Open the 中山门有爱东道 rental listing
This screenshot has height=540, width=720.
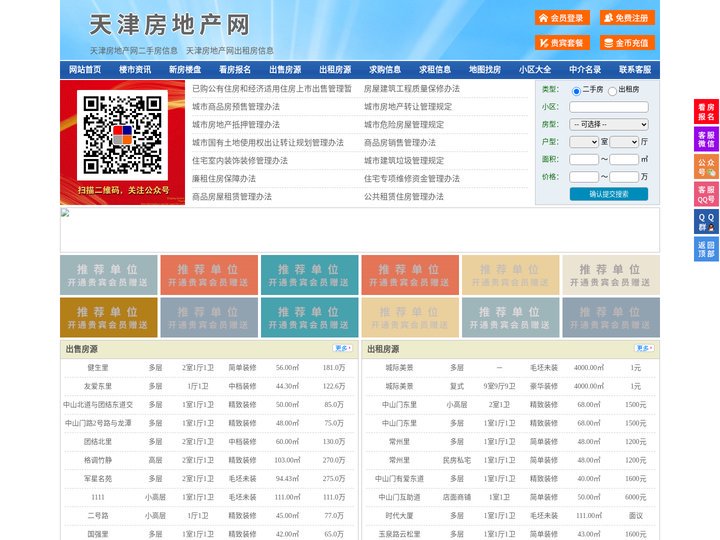[x=399, y=478]
